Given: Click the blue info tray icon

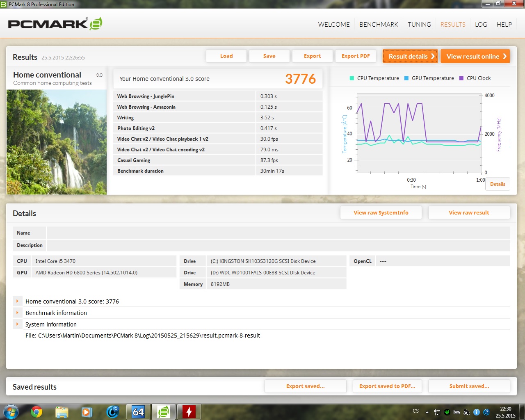Looking at the screenshot, I should coord(477,412).
